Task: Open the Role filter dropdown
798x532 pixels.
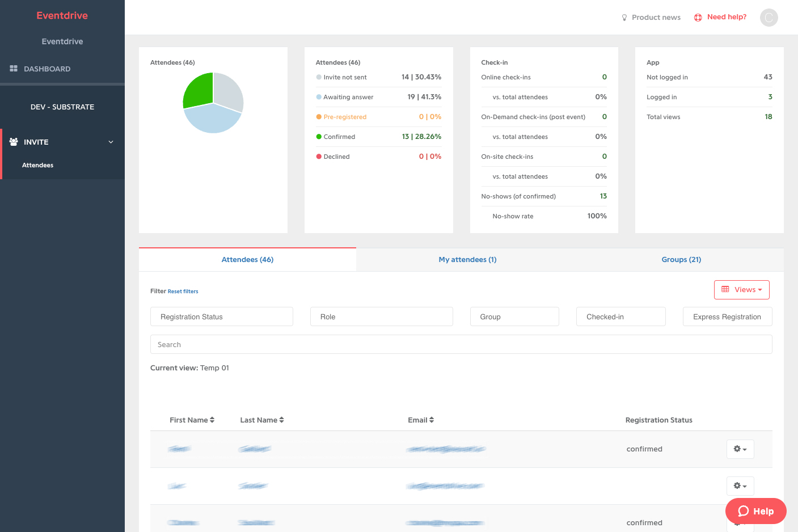Action: [x=382, y=316]
